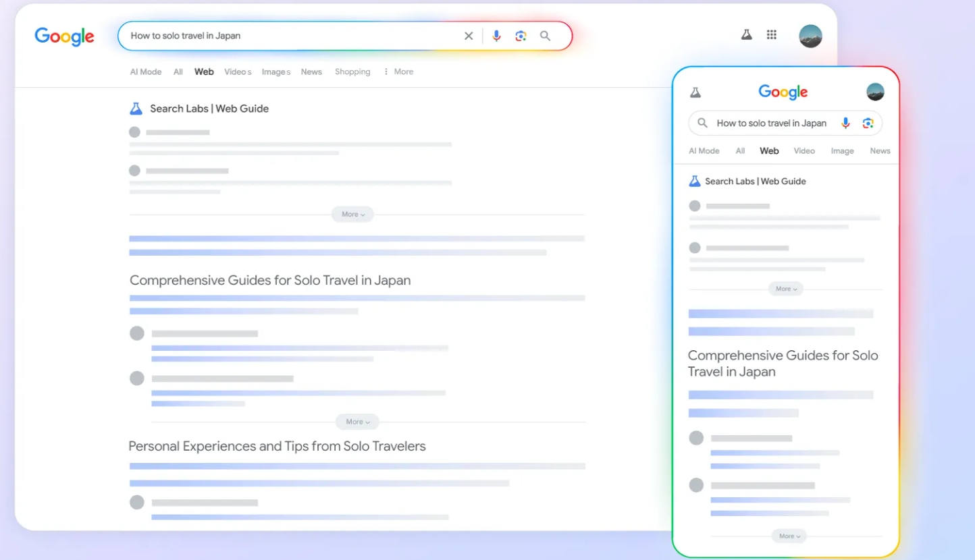Clear the desktop search box text
This screenshot has width=975, height=560.
click(469, 36)
